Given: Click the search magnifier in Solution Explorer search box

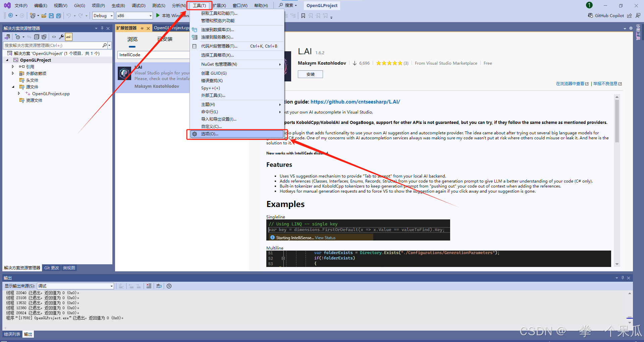Looking at the screenshot, I should click(104, 45).
